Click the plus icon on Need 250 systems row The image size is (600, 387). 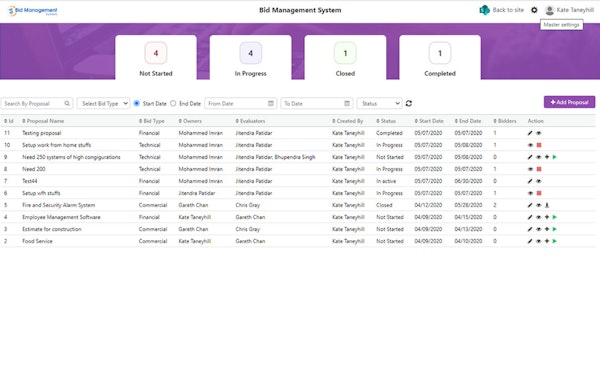tap(547, 157)
